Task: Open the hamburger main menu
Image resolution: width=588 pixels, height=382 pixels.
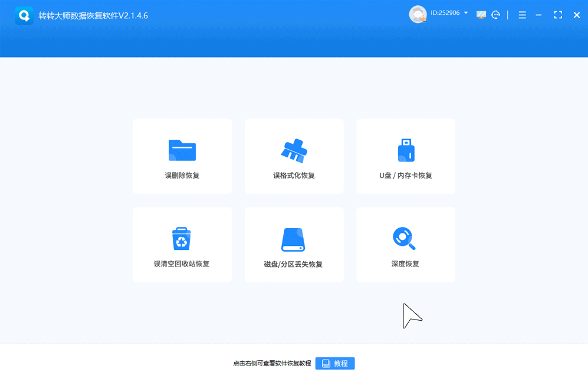Action: (522, 15)
